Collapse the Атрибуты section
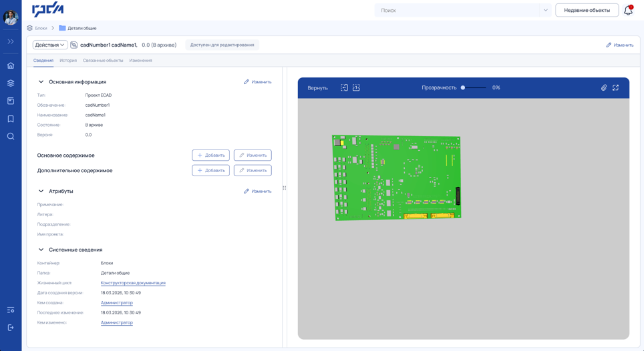This screenshot has height=351, width=644. coord(41,191)
